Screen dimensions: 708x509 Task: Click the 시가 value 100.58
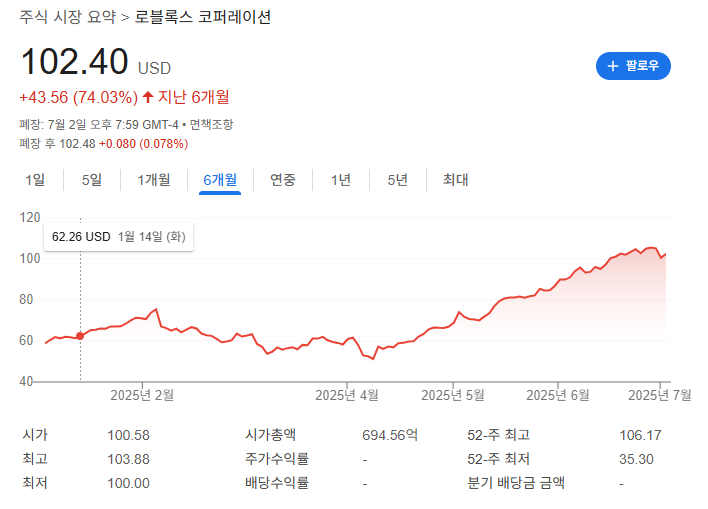click(128, 435)
